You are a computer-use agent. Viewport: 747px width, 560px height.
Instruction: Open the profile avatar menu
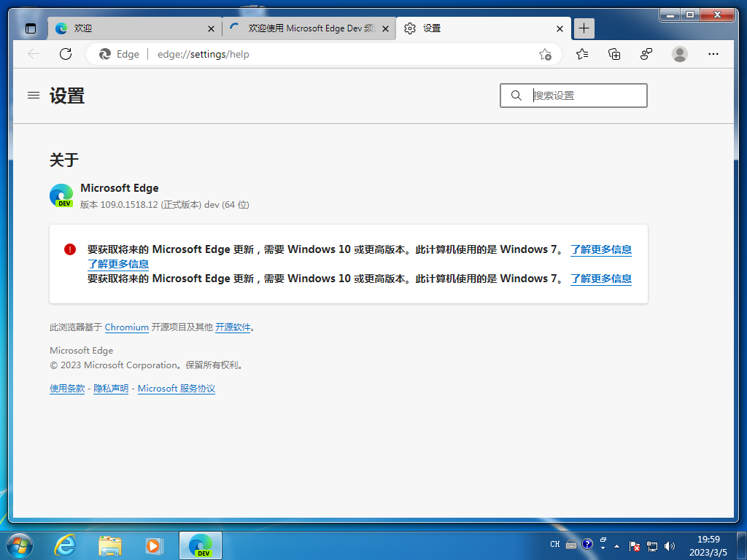click(680, 54)
